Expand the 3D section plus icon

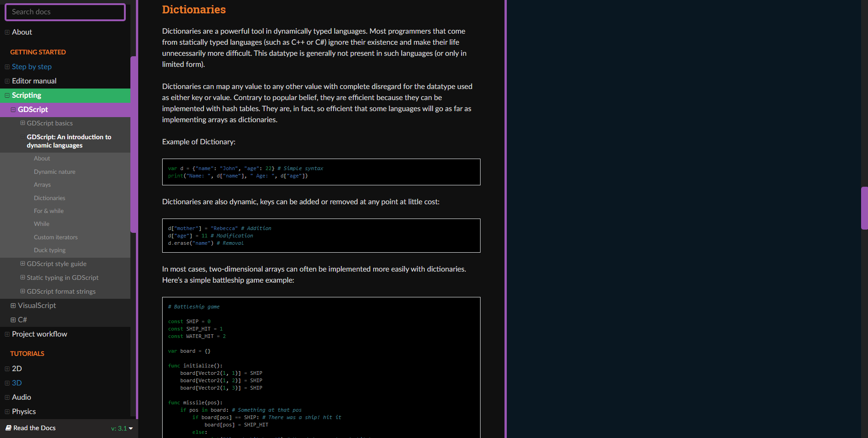coord(6,383)
